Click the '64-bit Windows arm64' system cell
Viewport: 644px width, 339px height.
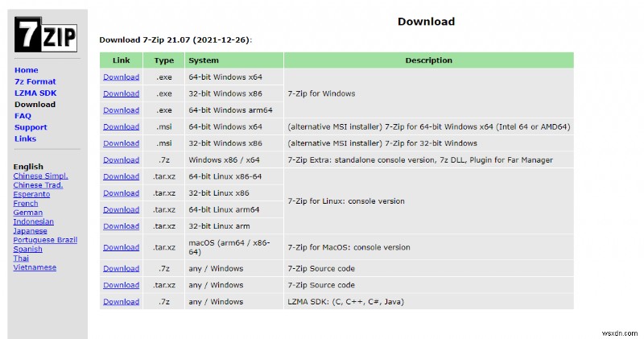click(x=234, y=110)
